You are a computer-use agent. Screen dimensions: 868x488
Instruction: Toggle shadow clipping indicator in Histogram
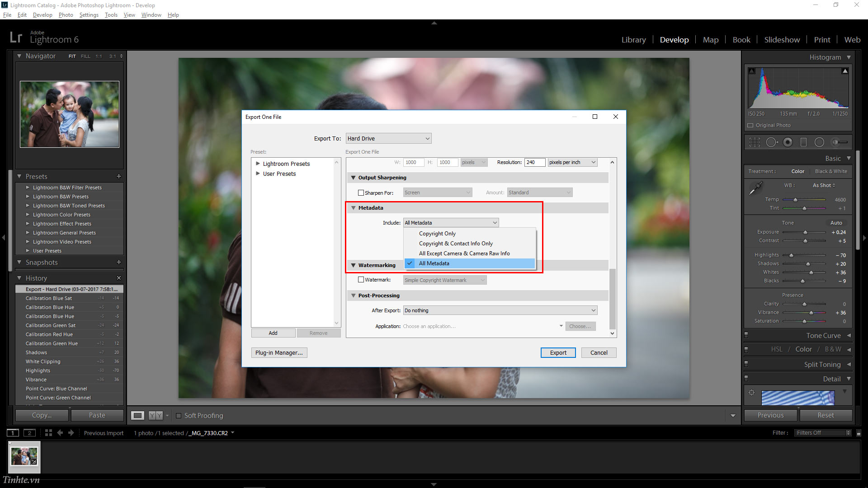751,71
